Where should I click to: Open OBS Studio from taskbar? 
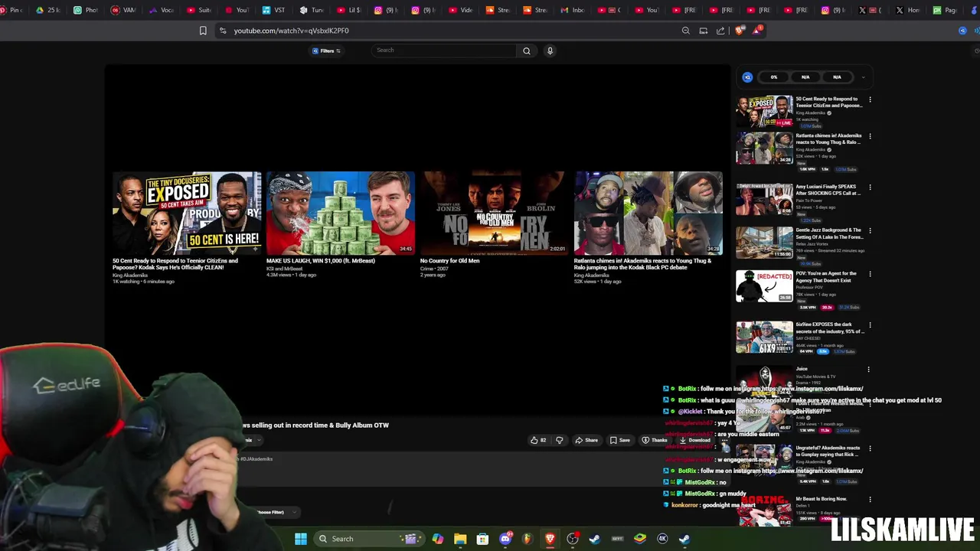[572, 539]
